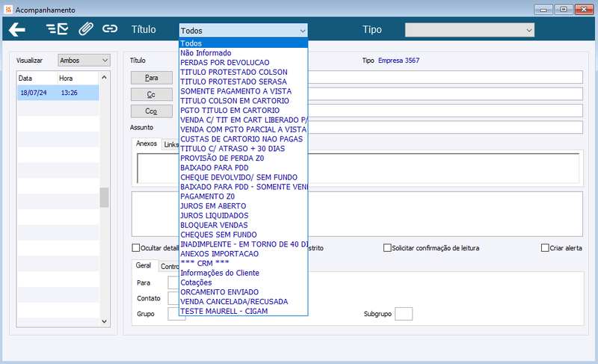Choose VENDA C/ TIT EM CART LIBERADO
The image size is (598, 364).
pyautogui.click(x=244, y=120)
